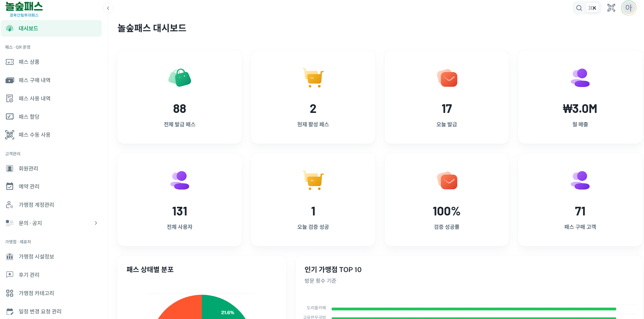
Task: Click the 패스 할당 checkbox icon
Action: (x=10, y=117)
